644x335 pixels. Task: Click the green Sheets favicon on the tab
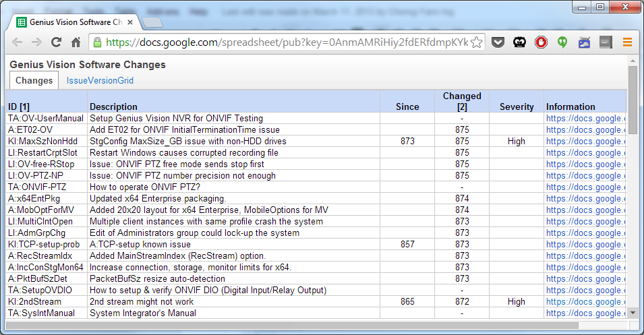[22, 22]
